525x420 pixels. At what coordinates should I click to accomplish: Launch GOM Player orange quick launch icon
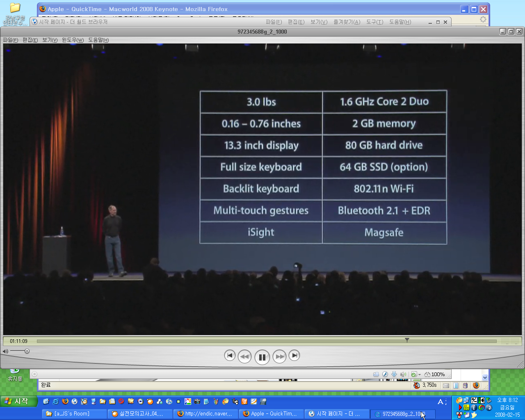coord(150,402)
